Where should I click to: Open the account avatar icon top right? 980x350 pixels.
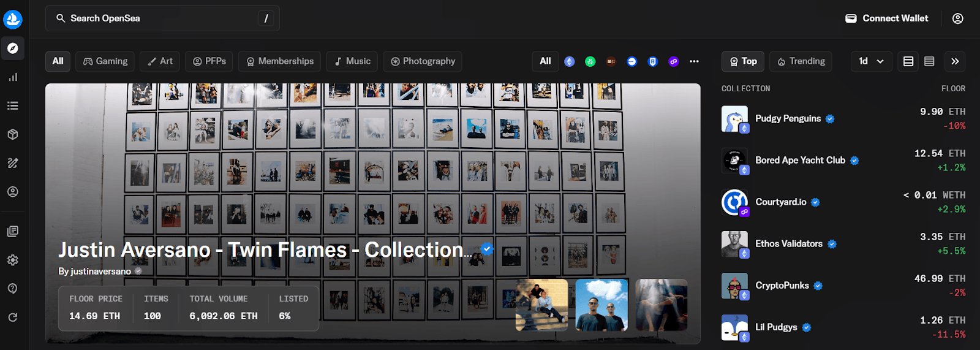[958, 18]
